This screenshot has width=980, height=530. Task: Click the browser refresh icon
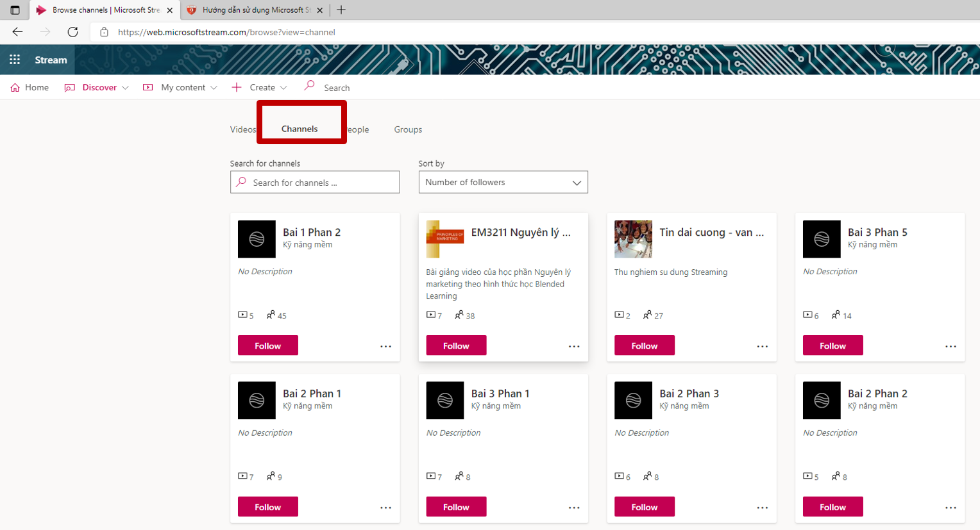(73, 32)
